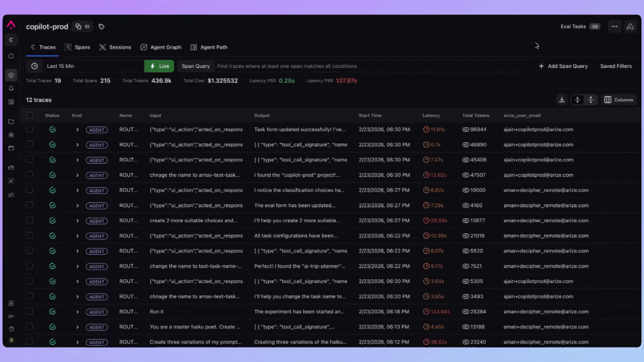The width and height of the screenshot is (644, 362).
Task: Click the add-user icon in the sidebar
Action: click(11, 316)
